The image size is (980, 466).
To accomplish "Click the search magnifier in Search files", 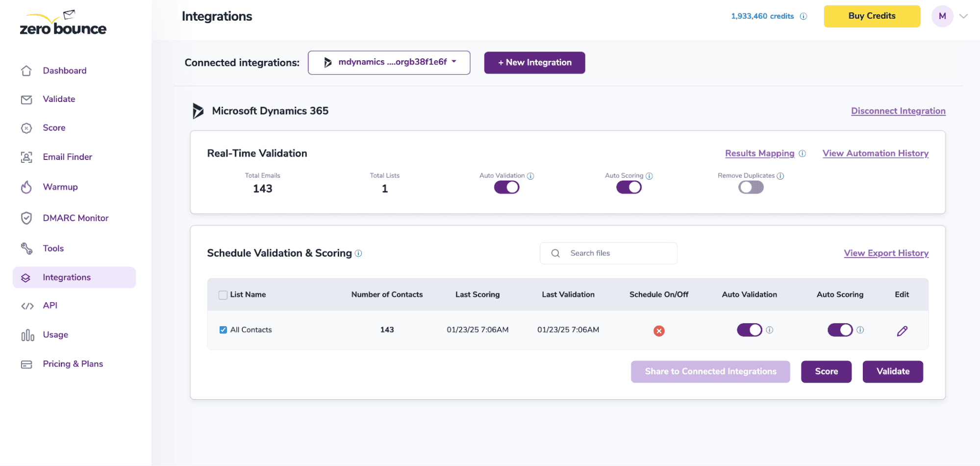I will point(555,253).
